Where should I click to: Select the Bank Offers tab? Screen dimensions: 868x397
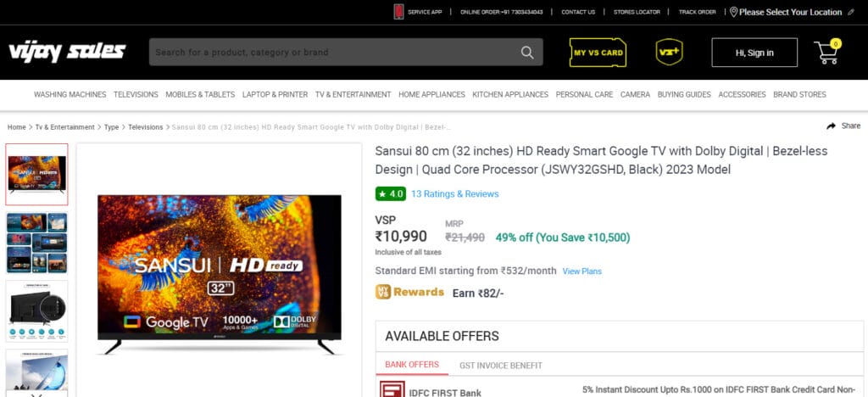point(412,364)
